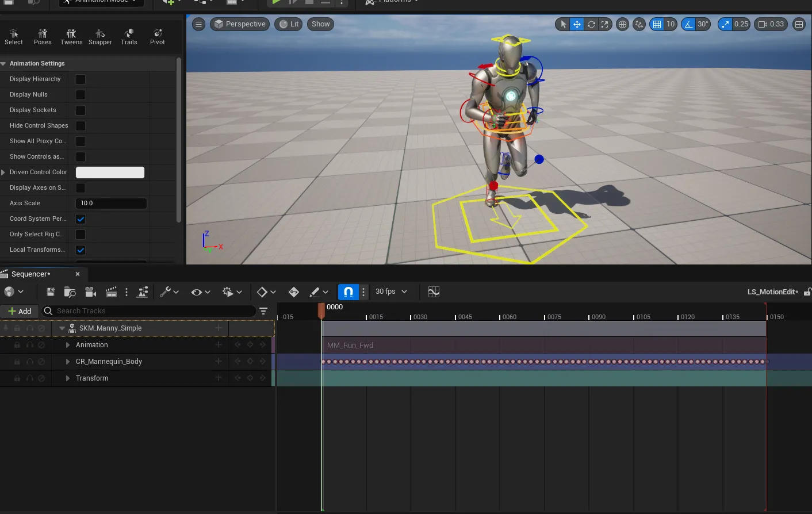This screenshot has height=514, width=812.
Task: Toggle world/local coordinate space globe
Action: pos(622,24)
